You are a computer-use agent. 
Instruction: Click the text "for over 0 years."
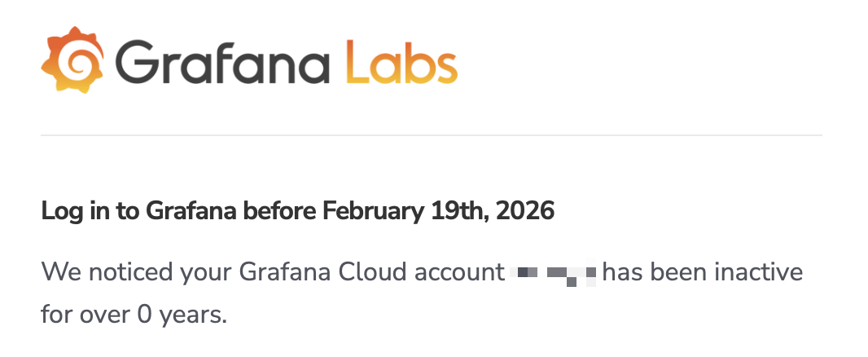[134, 314]
